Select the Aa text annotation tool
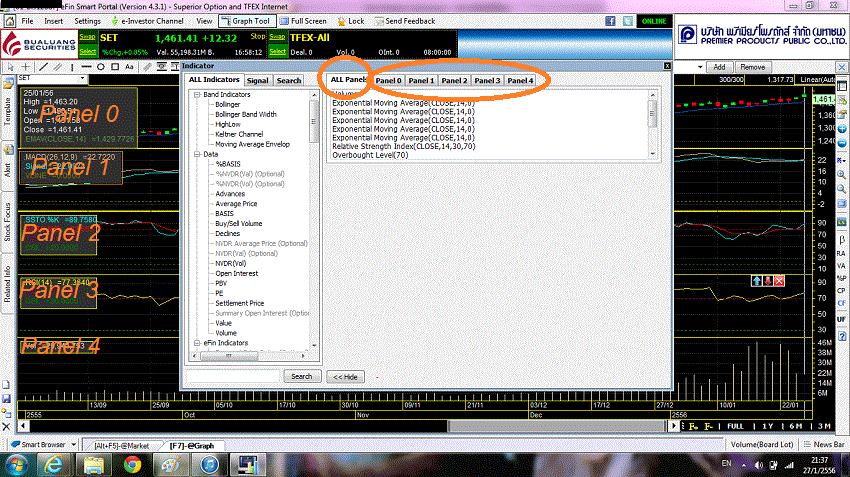This screenshot has height=477, width=850. 129,67
